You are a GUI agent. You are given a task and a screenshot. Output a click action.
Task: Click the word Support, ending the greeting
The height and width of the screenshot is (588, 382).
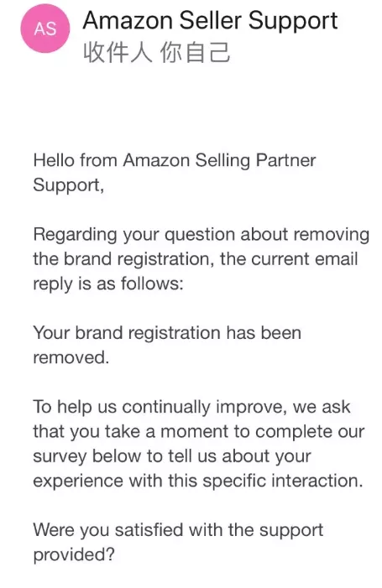68,185
